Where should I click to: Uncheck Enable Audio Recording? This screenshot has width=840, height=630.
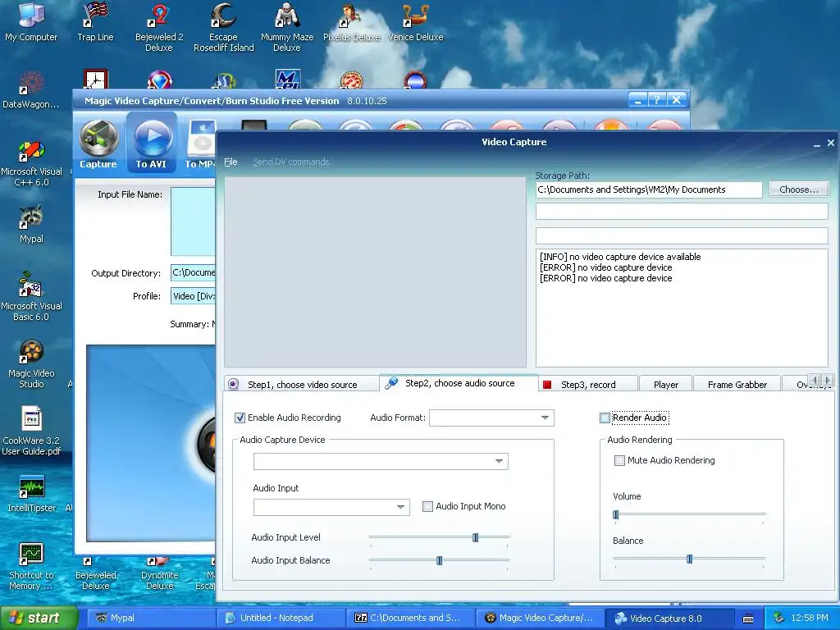(240, 418)
